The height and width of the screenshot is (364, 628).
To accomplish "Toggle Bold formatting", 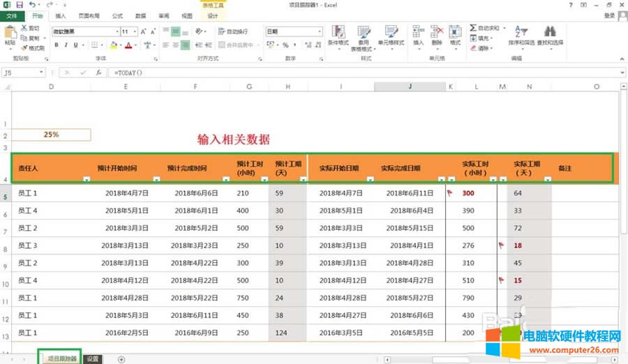I will tap(57, 45).
